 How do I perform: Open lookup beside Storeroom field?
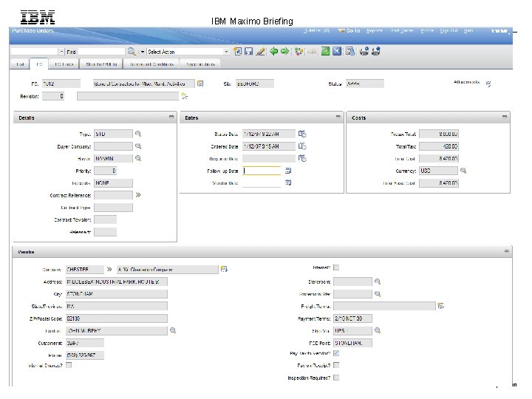[378, 282]
